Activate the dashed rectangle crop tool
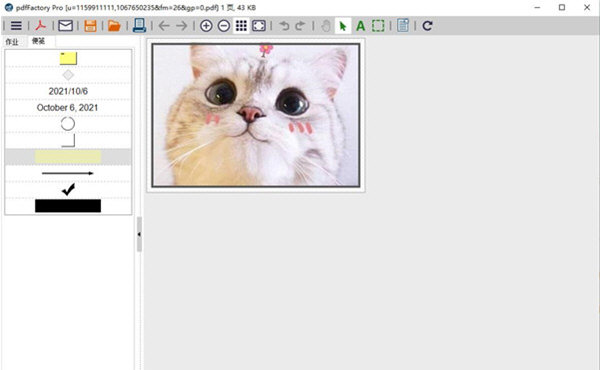Screen dimensions: 600x370 (378, 26)
